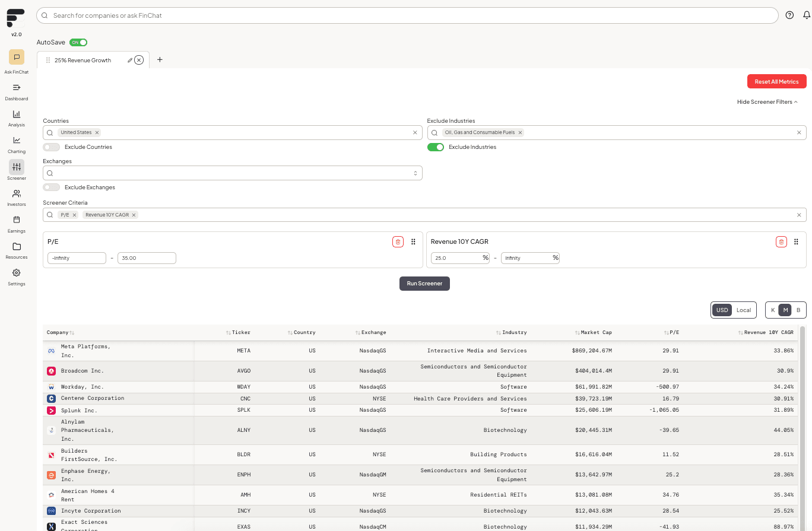Image resolution: width=812 pixels, height=531 pixels.
Task: Set units to M millions
Action: click(785, 310)
